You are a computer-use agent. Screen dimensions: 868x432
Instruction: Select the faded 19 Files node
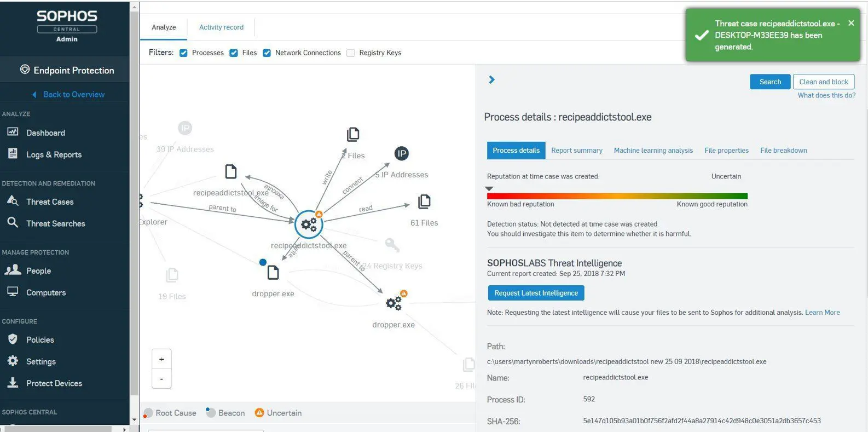pyautogui.click(x=172, y=275)
